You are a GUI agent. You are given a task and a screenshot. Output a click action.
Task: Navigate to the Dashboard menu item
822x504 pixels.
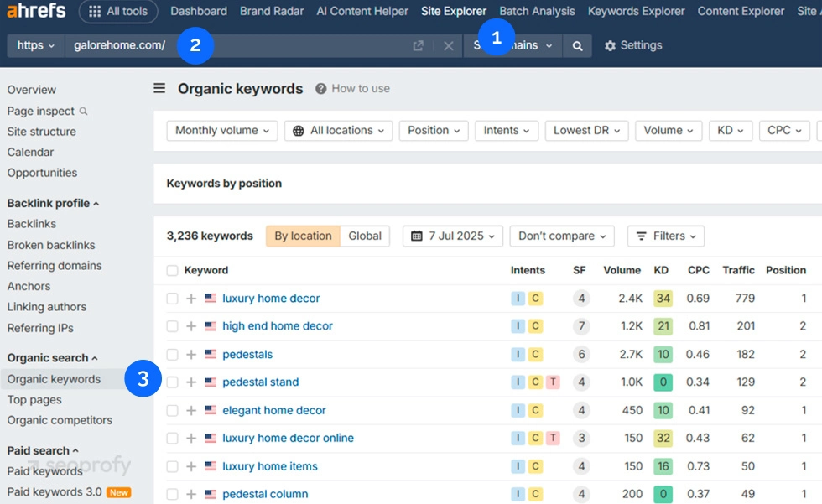[x=198, y=12]
